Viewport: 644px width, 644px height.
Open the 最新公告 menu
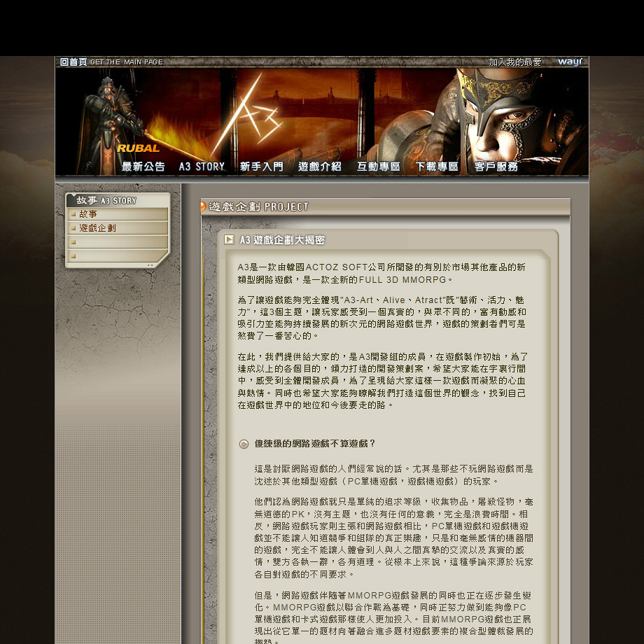[143, 167]
